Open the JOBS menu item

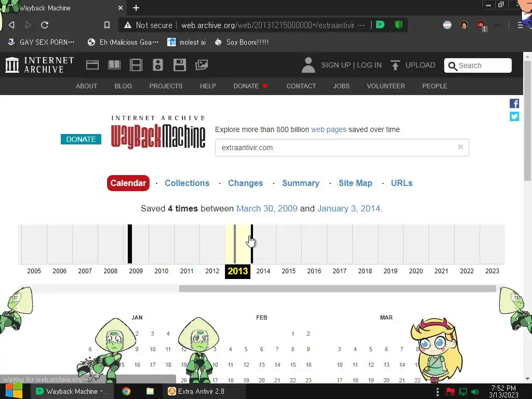pyautogui.click(x=341, y=86)
